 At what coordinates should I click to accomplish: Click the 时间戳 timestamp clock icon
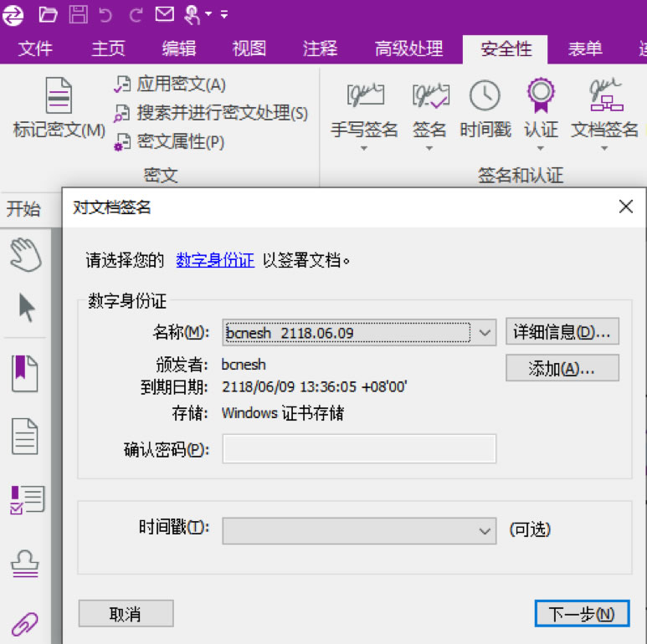pyautogui.click(x=485, y=97)
